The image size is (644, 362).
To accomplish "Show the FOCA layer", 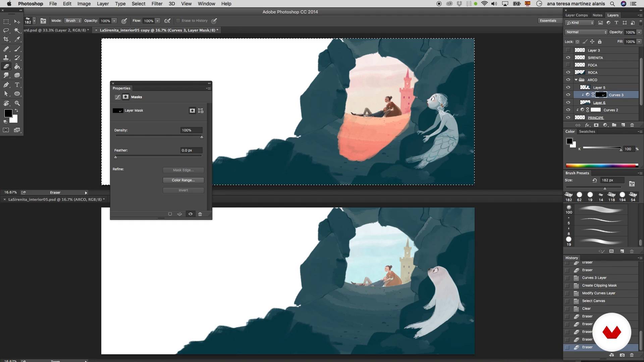I will click(568, 65).
